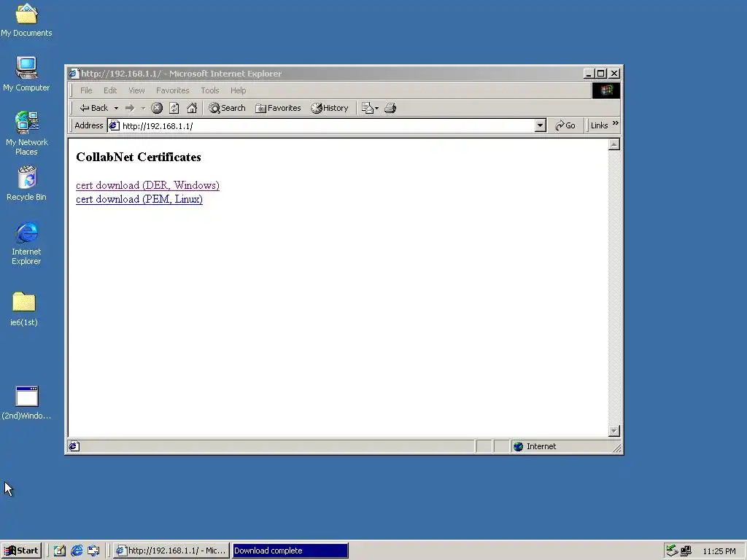Click the Stop loading icon
Image resolution: width=747 pixels, height=560 pixels.
pos(157,108)
